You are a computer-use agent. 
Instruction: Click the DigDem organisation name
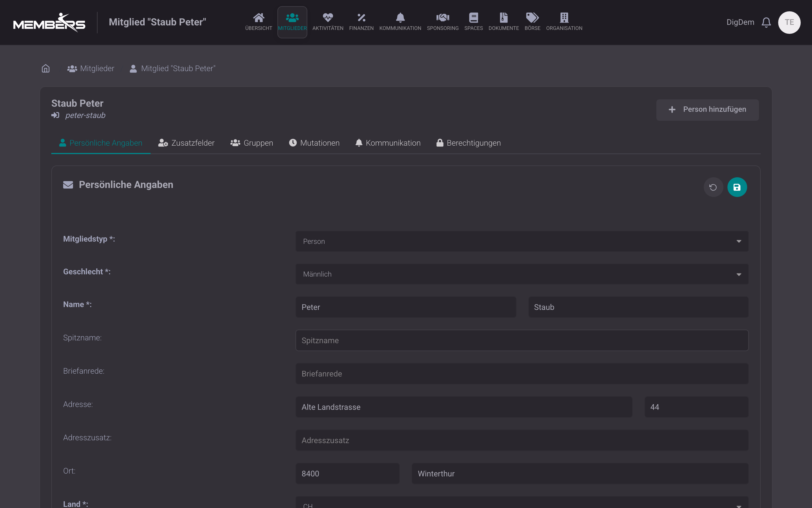(740, 23)
